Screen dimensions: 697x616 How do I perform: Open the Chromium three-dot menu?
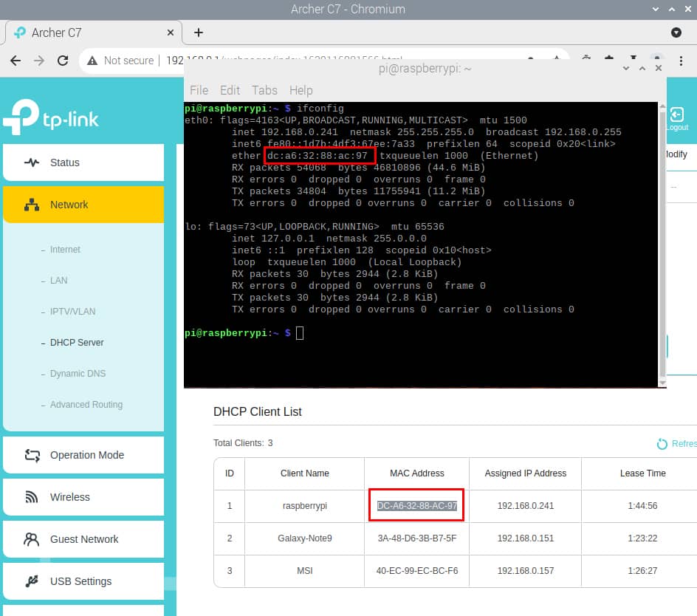(x=681, y=61)
